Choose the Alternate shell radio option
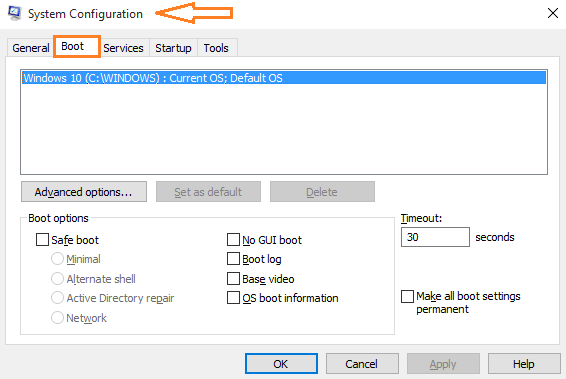 (x=57, y=278)
